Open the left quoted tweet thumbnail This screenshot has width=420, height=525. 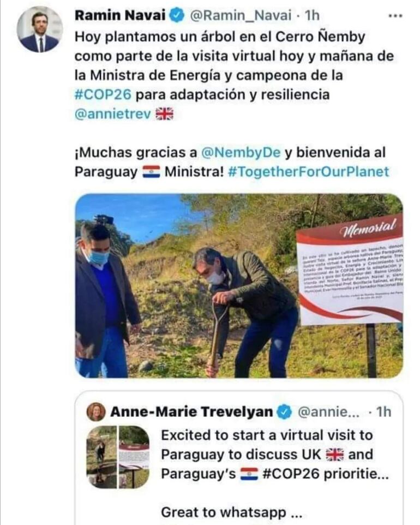[101, 457]
